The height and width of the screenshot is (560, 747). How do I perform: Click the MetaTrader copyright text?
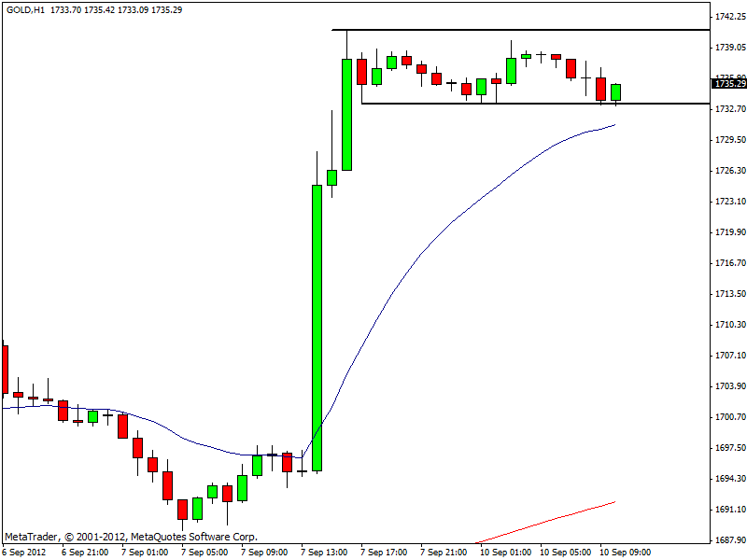tap(131, 537)
